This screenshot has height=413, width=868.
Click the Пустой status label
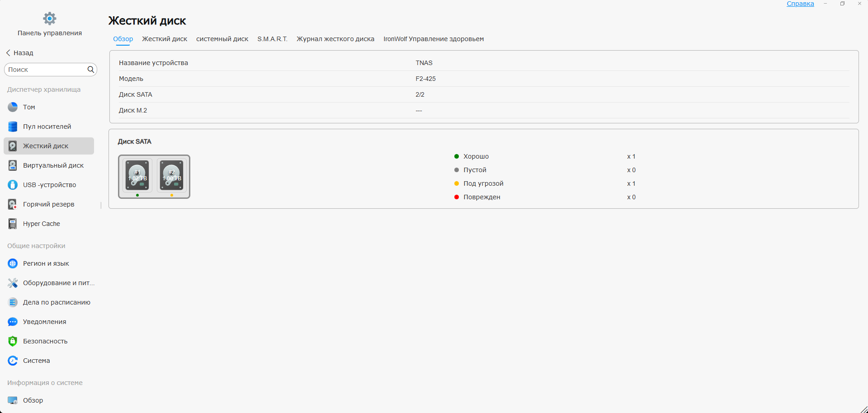(475, 170)
